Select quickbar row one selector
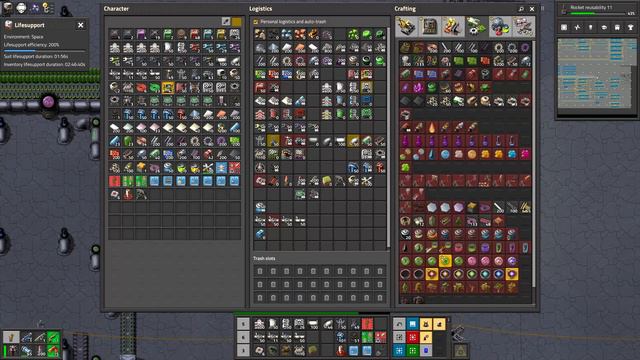This screenshot has width=640, height=360. [x=243, y=324]
